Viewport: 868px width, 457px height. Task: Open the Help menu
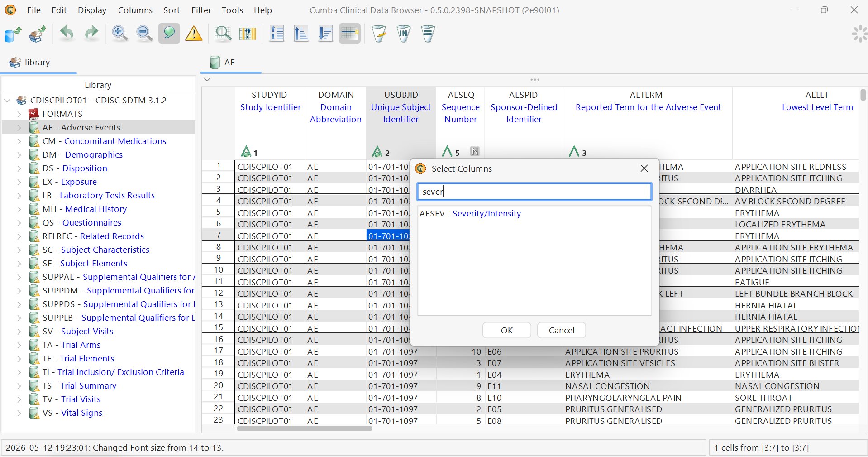point(263,10)
